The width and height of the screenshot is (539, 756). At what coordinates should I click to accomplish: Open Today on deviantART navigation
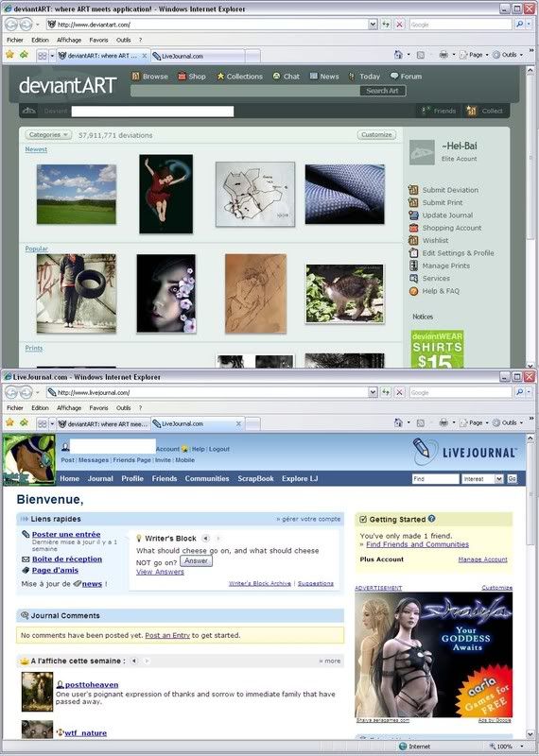coord(364,77)
